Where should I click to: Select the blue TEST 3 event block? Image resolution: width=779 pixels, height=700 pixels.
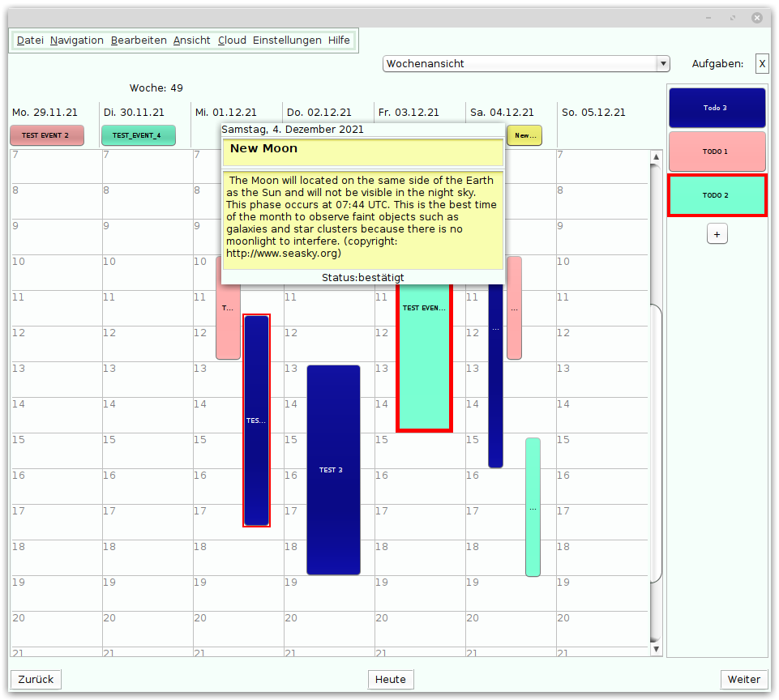point(333,470)
